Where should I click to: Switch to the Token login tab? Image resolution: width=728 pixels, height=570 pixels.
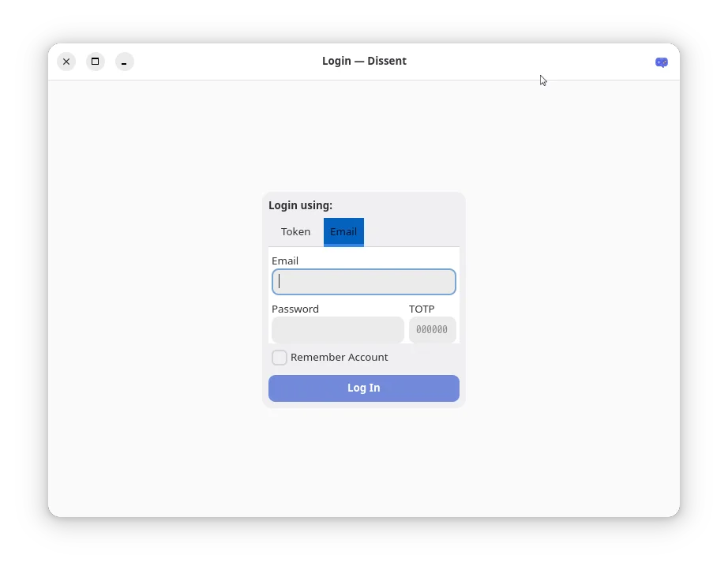point(296,231)
